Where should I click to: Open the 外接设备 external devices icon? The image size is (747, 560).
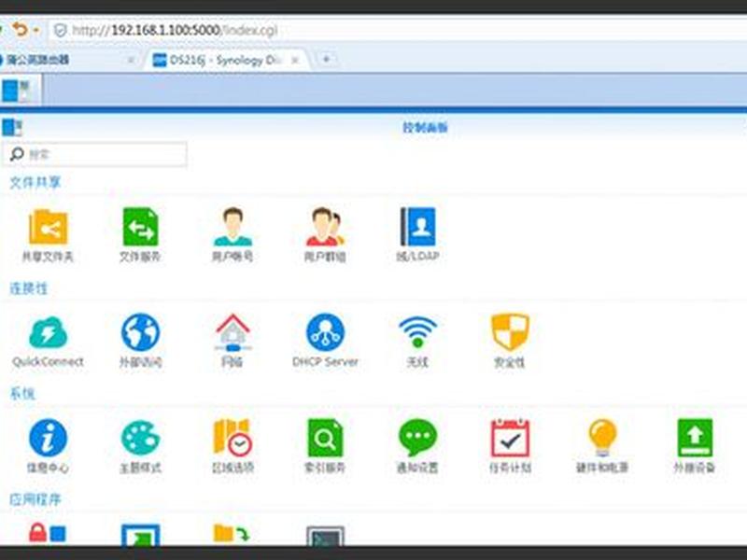point(695,438)
